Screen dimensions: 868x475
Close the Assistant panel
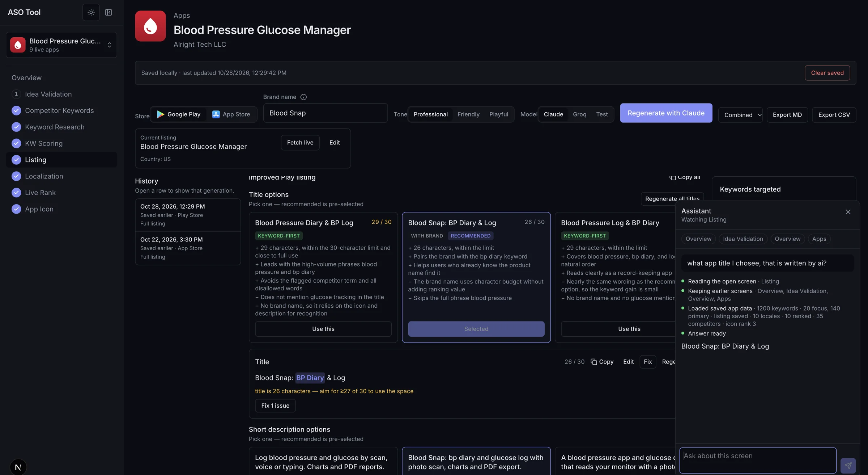[848, 212]
